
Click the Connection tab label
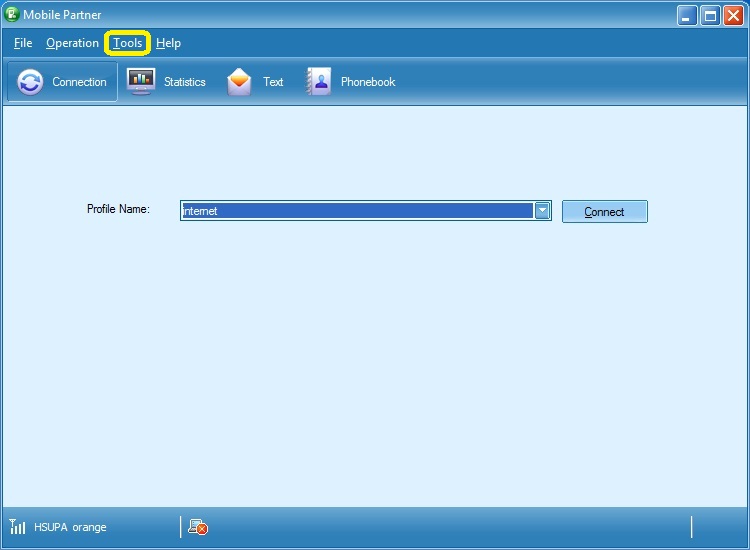[79, 82]
